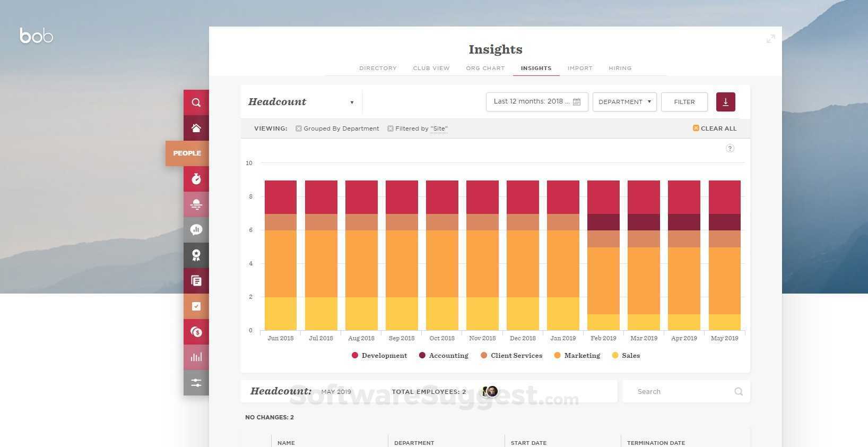
Task: Select the May 2019 chart bar
Action: (x=725, y=255)
